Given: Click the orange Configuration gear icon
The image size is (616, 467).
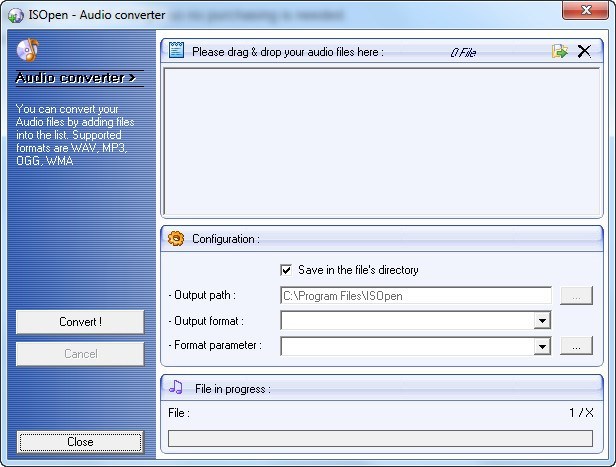Looking at the screenshot, I should click(x=176, y=238).
